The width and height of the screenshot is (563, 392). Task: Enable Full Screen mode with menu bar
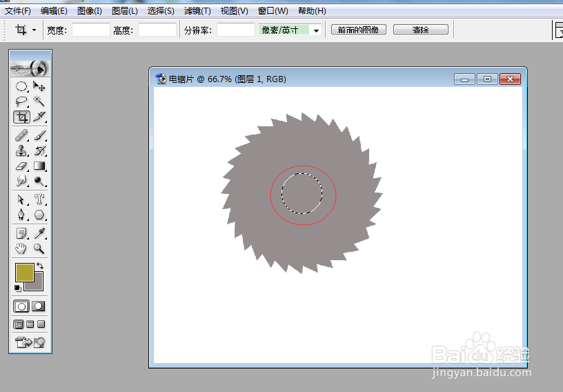point(30,324)
